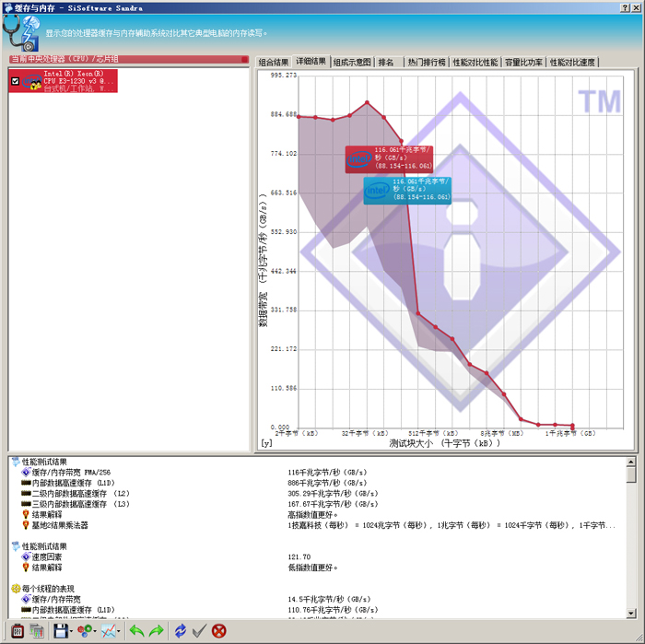Click the y-axis label 884.688

pos(284,114)
